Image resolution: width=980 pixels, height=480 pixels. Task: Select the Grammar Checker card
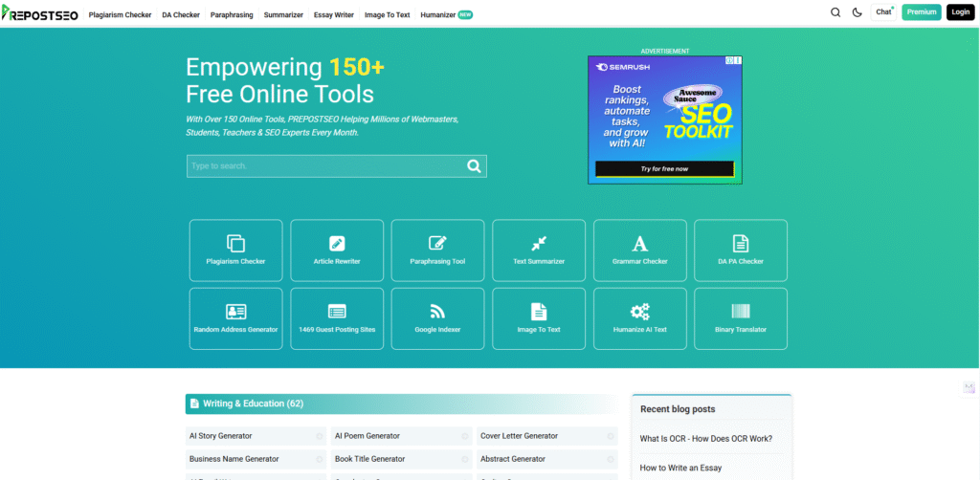coord(640,251)
